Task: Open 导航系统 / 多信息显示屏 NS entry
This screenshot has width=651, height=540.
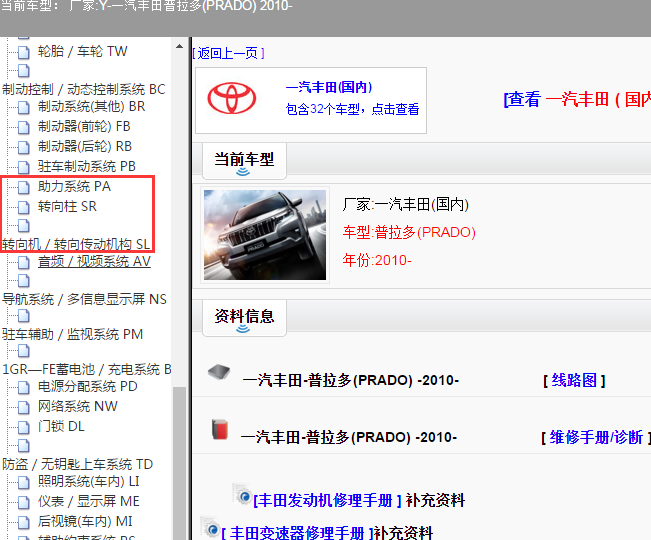Action: [84, 299]
